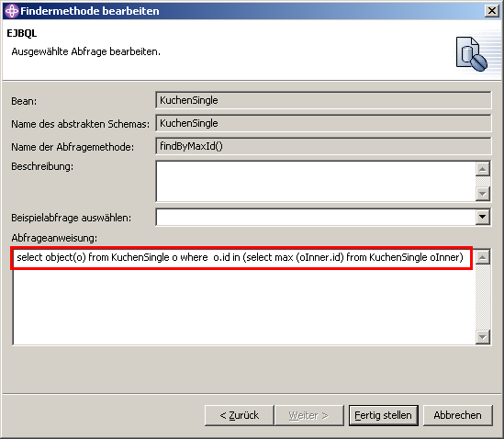Click Abfrageanweisung scrollbar down arrow

(x=483, y=337)
